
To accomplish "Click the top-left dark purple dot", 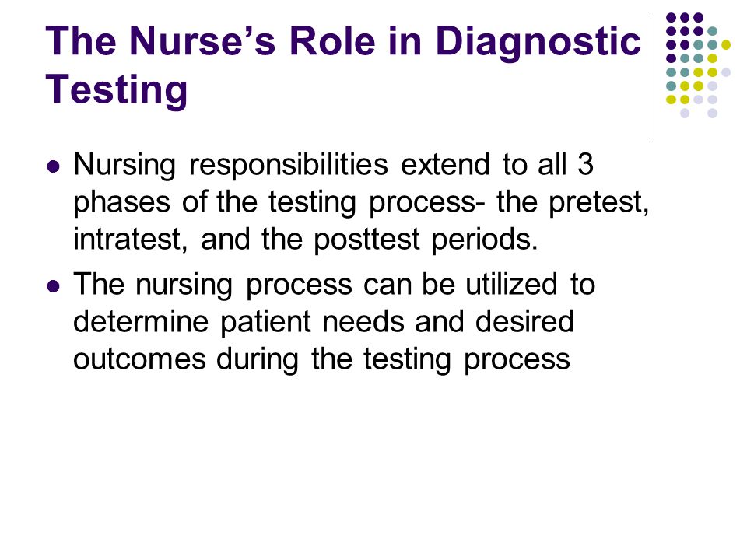I will (x=672, y=18).
